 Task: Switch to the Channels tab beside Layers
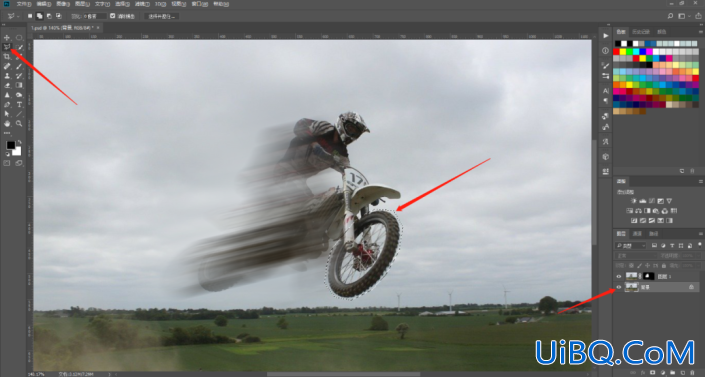[637, 234]
